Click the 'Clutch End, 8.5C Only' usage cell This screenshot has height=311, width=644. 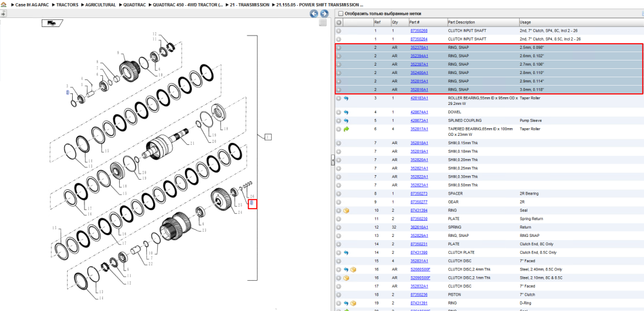pyautogui.click(x=539, y=252)
